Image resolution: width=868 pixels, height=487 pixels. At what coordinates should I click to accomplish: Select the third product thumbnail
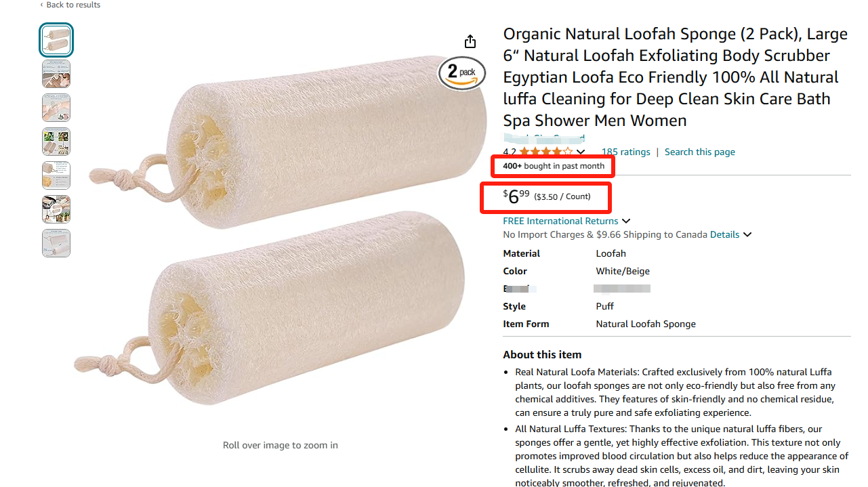coord(56,108)
